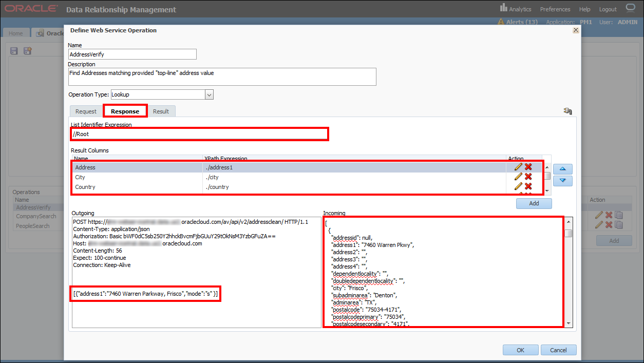Delete the City result column
The height and width of the screenshot is (363, 644).
528,177
